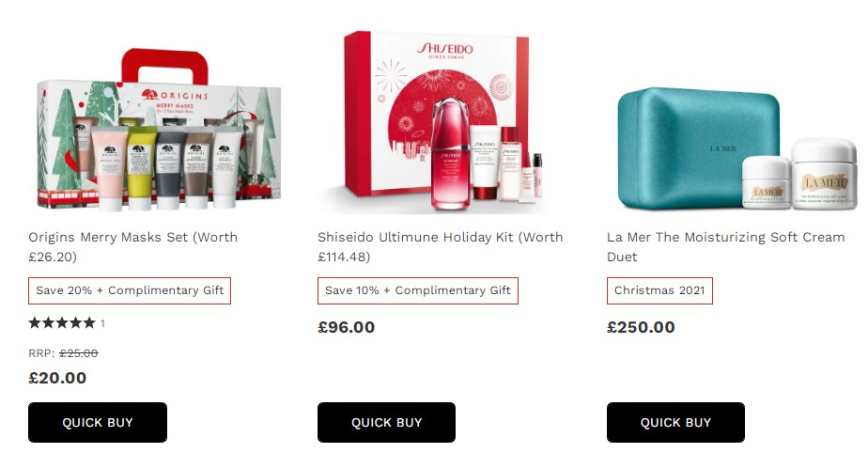Click the first star in the Origins rating

point(35,323)
